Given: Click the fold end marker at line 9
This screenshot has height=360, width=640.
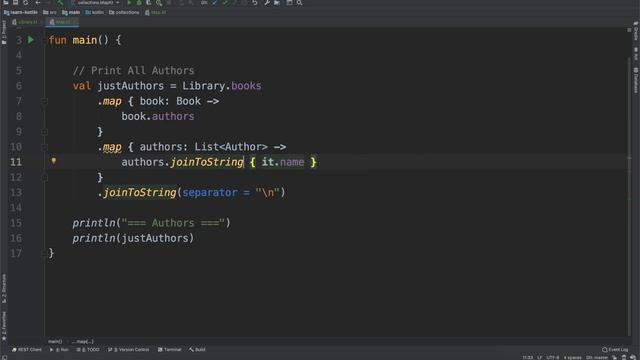Looking at the screenshot, I should (44, 132).
